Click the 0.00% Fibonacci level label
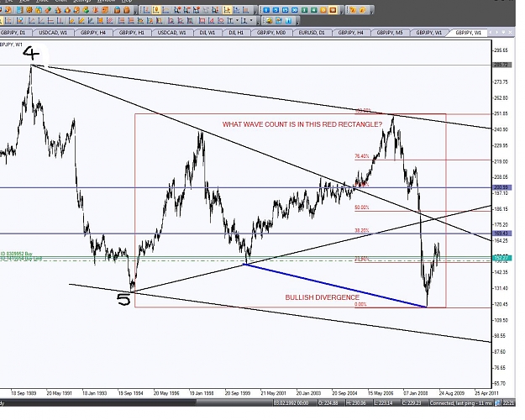The width and height of the screenshot is (525, 420). pos(360,304)
